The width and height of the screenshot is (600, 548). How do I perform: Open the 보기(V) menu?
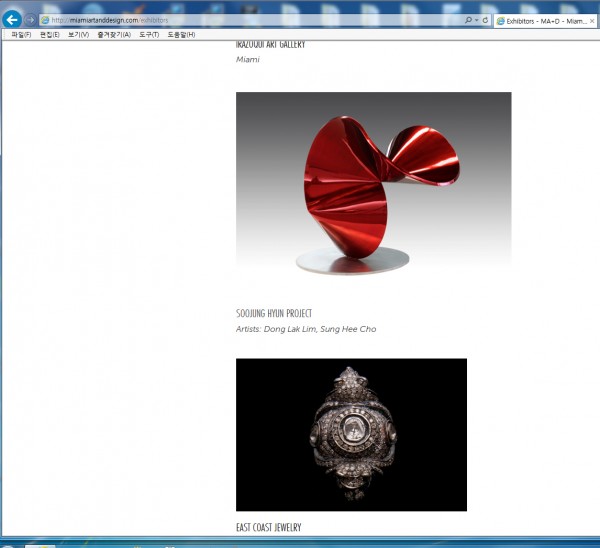pos(78,35)
